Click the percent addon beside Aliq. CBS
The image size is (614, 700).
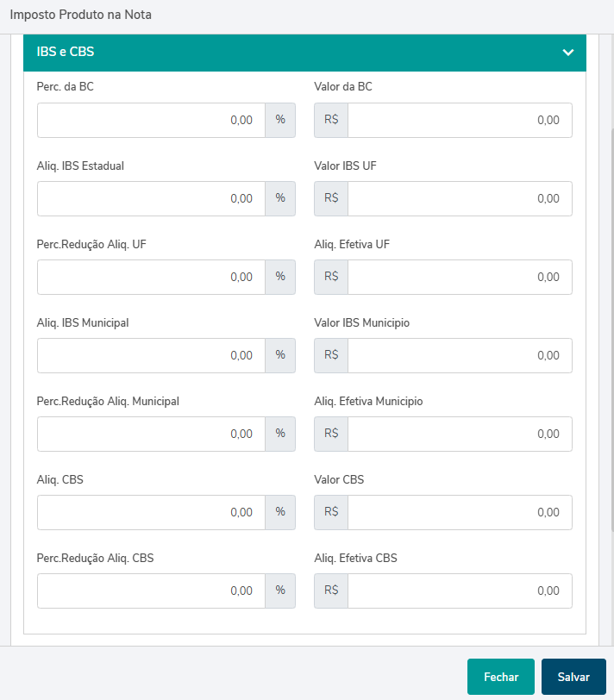[x=280, y=512]
